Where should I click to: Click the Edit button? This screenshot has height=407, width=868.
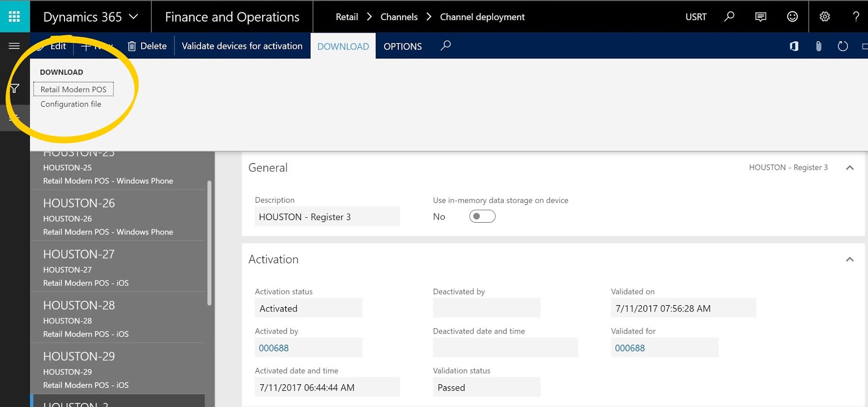tap(52, 46)
